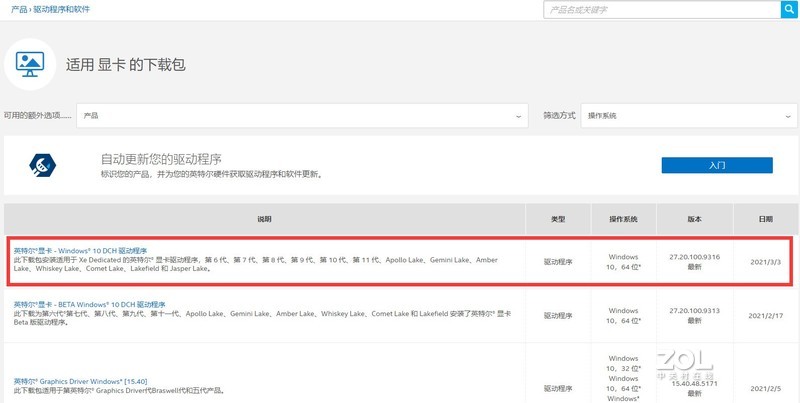
Task: Click the date 2021/2/5
Action: click(x=765, y=389)
